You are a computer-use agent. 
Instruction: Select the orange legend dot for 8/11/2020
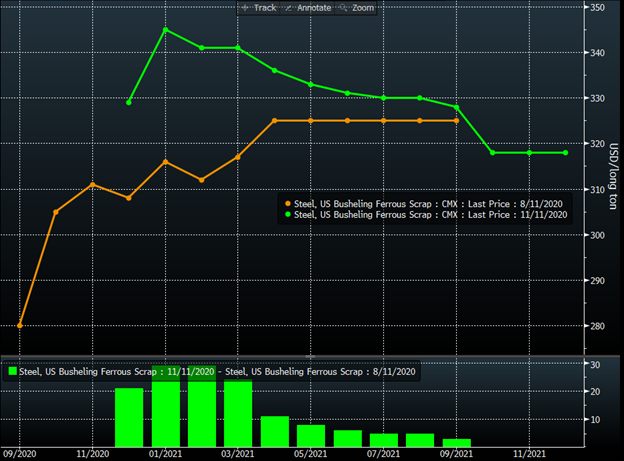tap(286, 203)
